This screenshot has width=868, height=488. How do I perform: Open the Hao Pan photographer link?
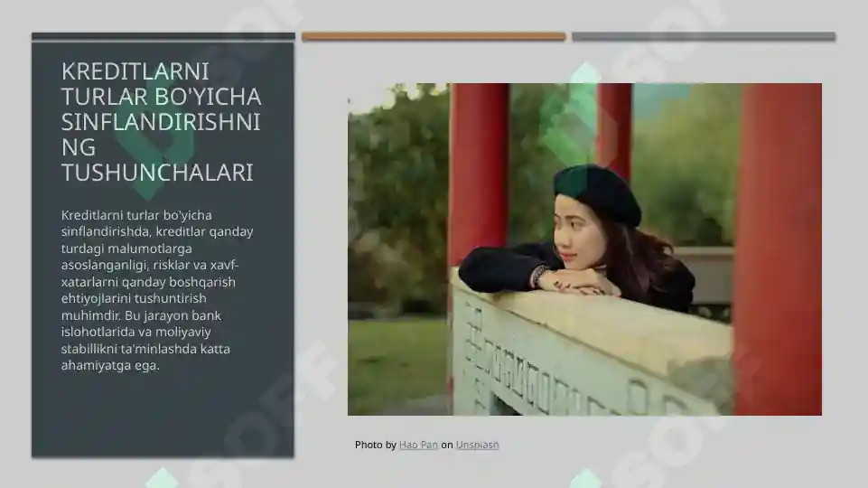click(x=418, y=445)
